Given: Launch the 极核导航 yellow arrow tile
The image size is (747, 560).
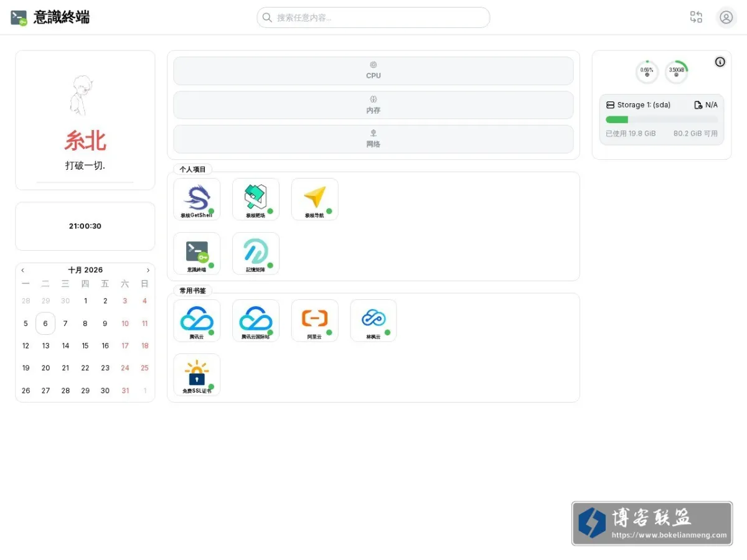Looking at the screenshot, I should (x=315, y=199).
